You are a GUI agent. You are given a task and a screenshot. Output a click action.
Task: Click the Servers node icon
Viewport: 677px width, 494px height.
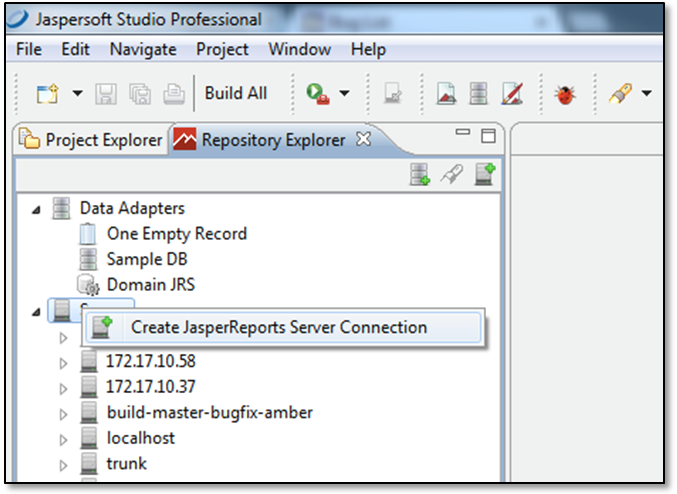coord(62,310)
